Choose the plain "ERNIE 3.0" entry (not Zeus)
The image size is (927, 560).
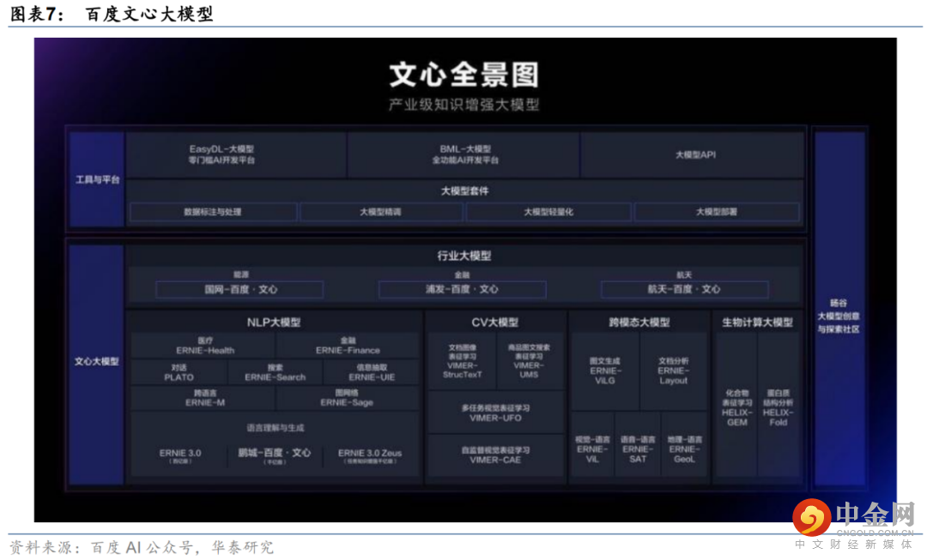(180, 455)
